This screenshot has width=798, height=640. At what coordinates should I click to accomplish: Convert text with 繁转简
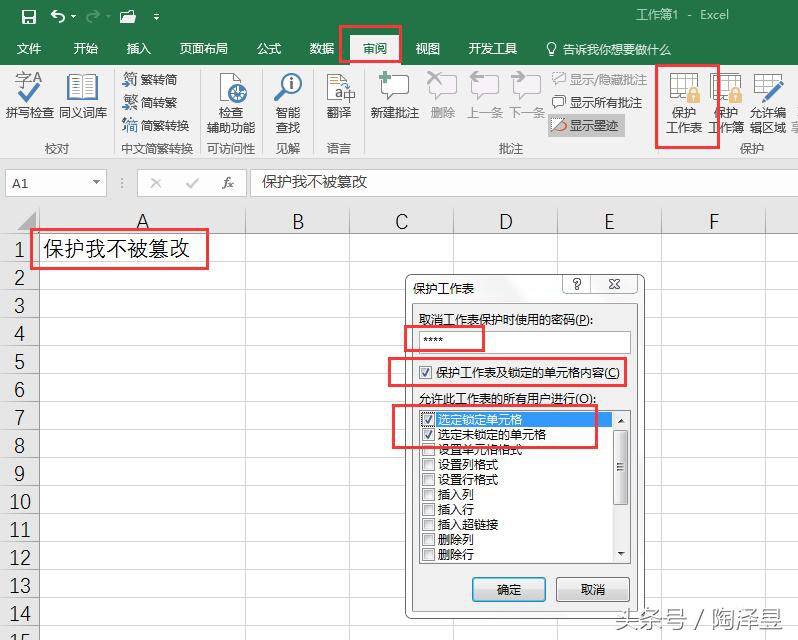150,79
